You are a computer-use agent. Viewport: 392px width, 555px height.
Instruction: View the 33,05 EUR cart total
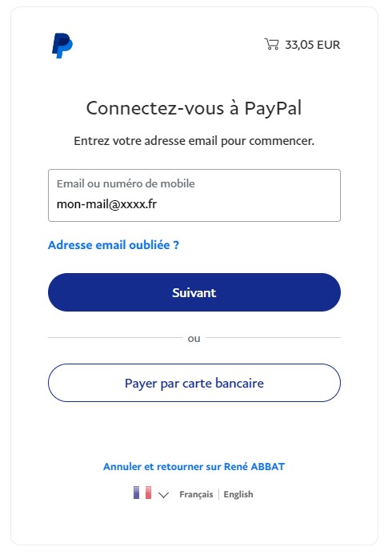click(x=313, y=45)
